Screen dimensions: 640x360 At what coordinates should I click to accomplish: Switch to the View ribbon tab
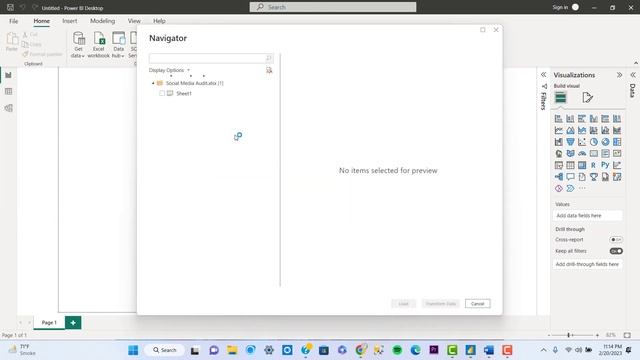click(x=134, y=21)
